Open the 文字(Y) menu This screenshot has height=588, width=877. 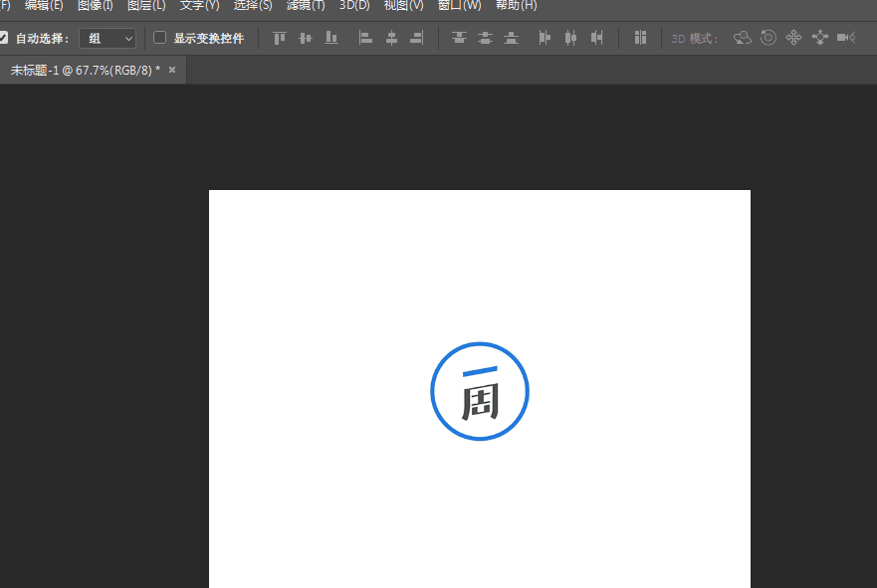[200, 6]
